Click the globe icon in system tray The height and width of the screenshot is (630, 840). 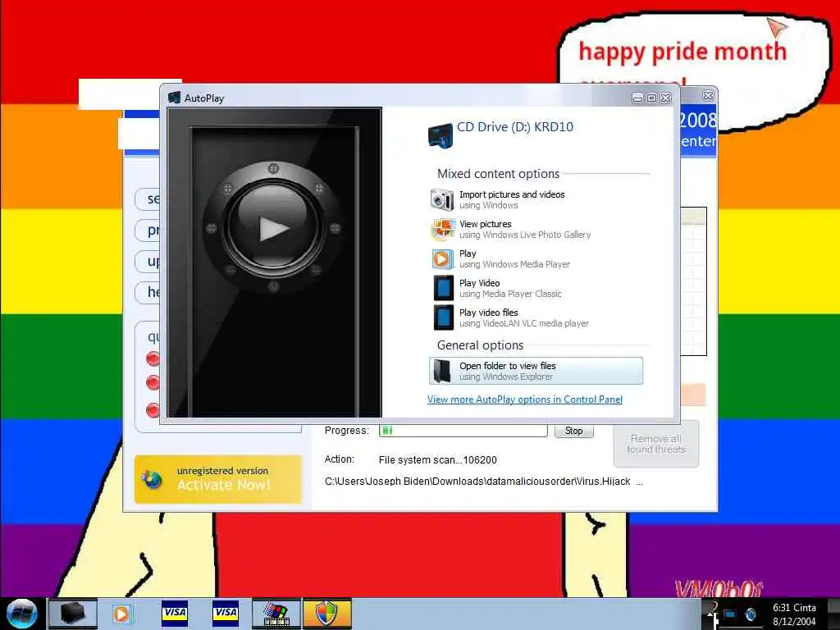click(751, 614)
